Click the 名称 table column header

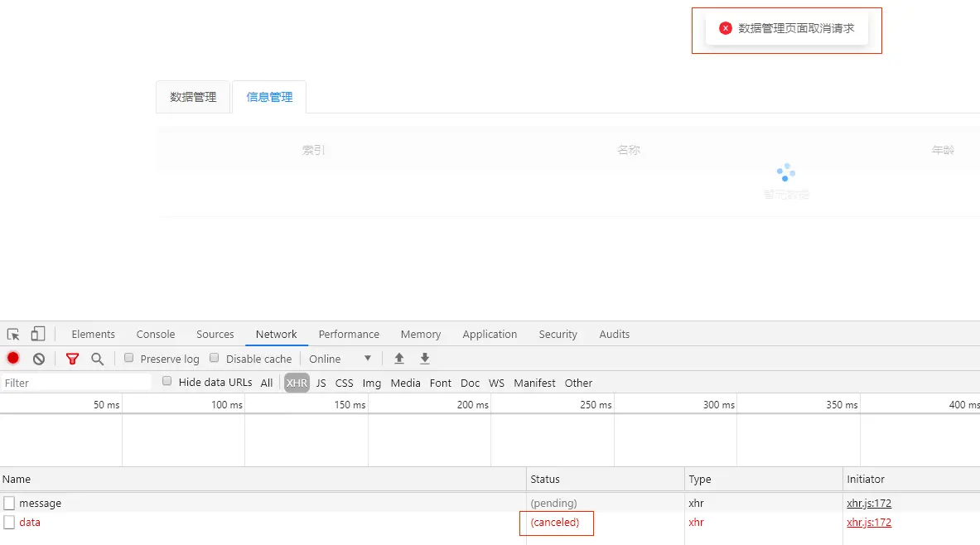click(x=628, y=150)
